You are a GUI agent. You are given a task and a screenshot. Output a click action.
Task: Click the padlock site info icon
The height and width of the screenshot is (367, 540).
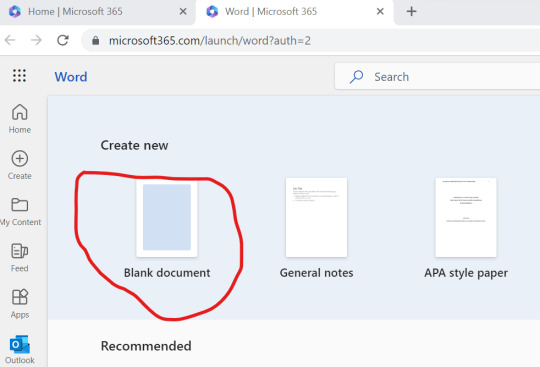(x=96, y=41)
